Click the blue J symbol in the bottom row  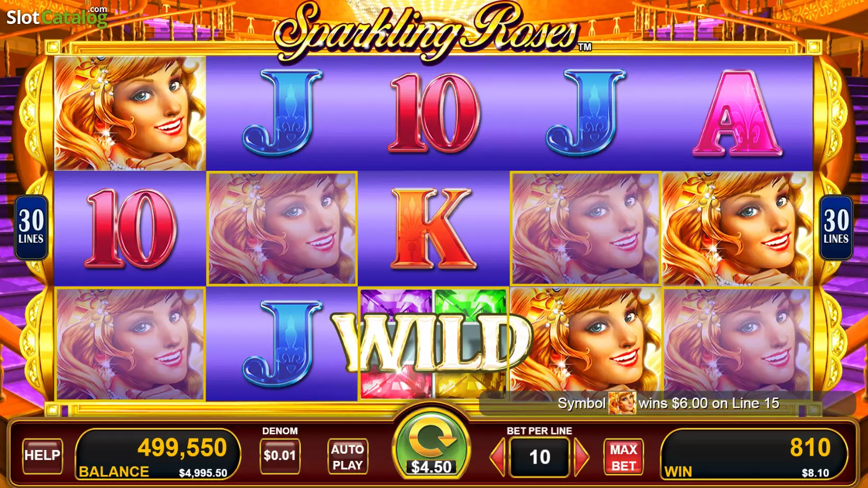pyautogui.click(x=282, y=344)
